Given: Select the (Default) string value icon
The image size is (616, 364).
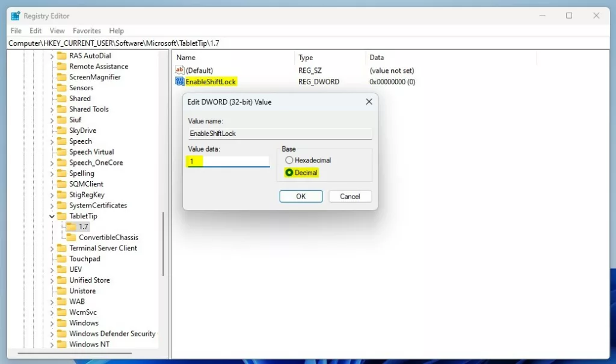Looking at the screenshot, I should coord(179,70).
